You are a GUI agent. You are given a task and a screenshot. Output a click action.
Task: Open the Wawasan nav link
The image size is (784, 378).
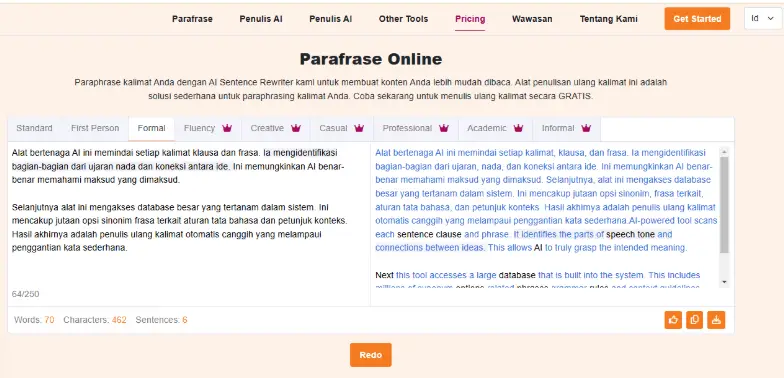pyautogui.click(x=532, y=19)
